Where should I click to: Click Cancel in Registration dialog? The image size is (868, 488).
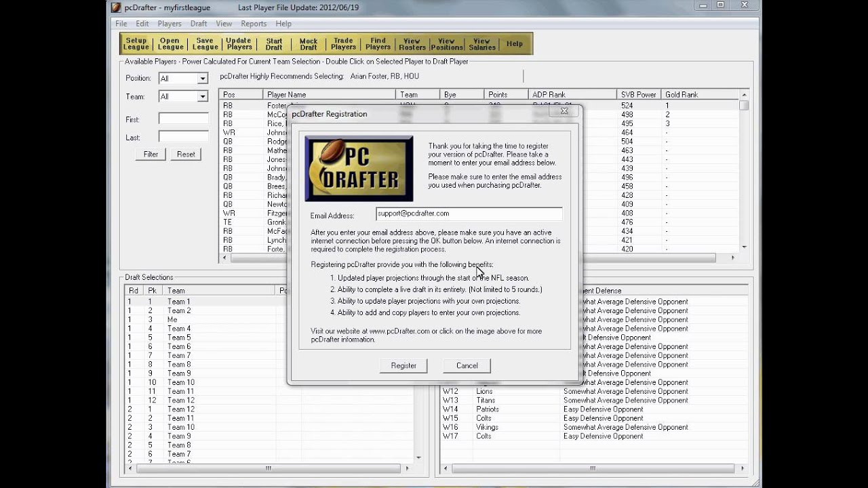[x=467, y=365]
